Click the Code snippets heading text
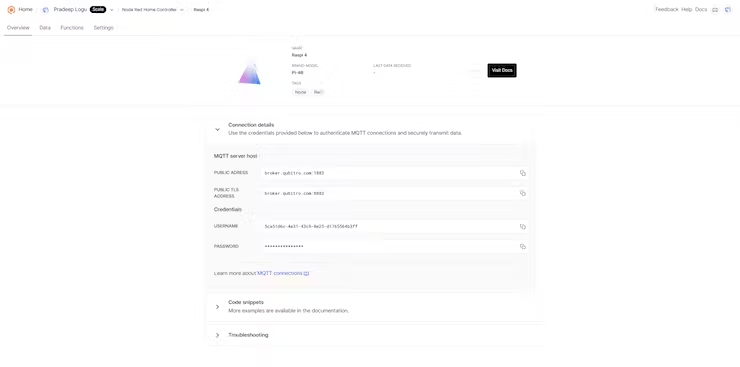Screen dimensions: 740x367 coord(246,302)
